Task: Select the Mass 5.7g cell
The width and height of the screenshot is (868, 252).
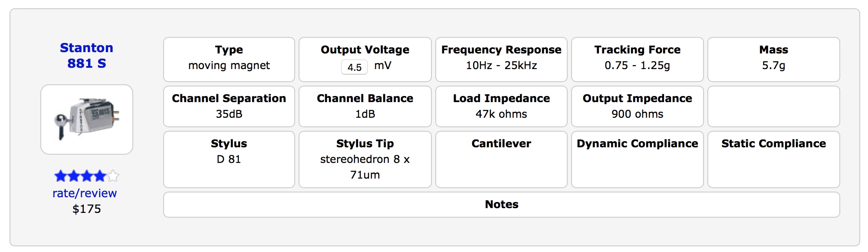Action: click(x=773, y=60)
